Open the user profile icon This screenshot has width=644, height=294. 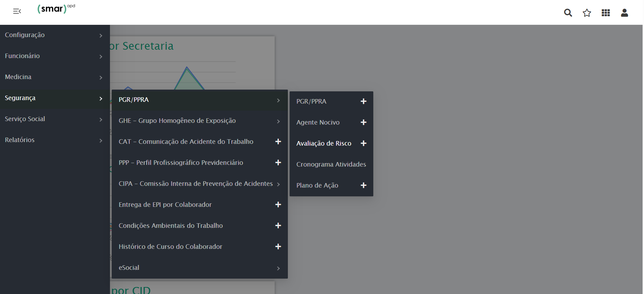(x=624, y=13)
